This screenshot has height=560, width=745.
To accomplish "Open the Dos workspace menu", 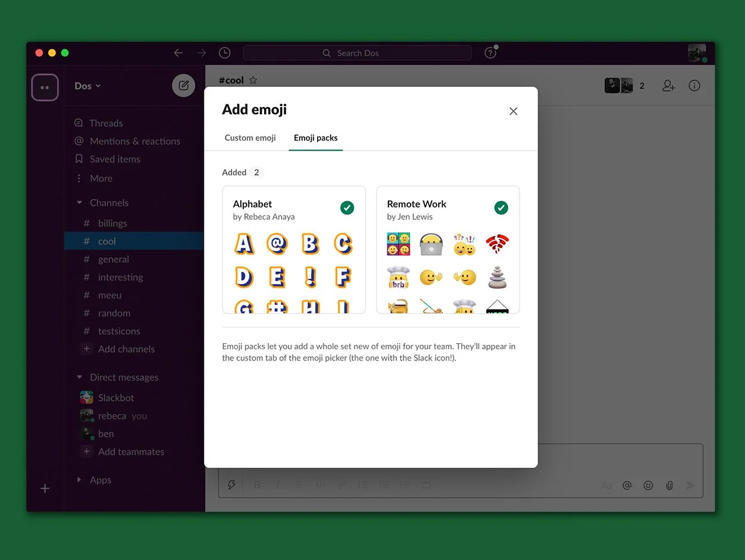I will [x=88, y=86].
